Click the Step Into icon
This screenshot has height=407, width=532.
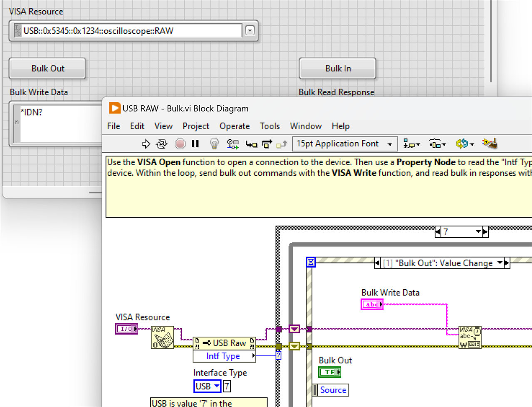tap(251, 144)
